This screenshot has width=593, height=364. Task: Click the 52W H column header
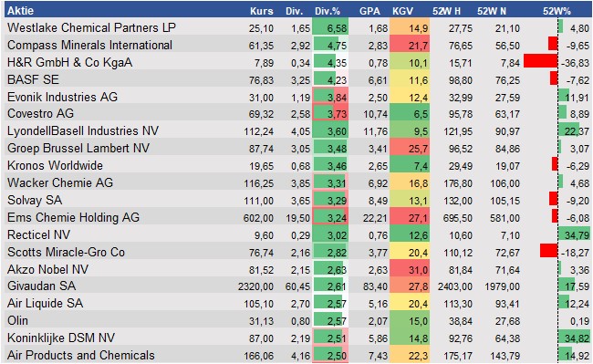tap(447, 11)
